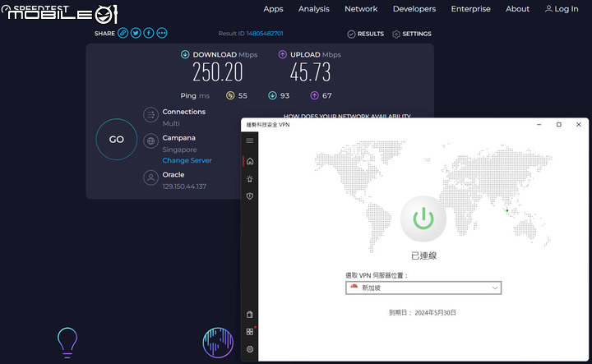Screen dimensions: 592x364
Task: Open Speedtest SETTINGS gear
Action: pos(412,34)
